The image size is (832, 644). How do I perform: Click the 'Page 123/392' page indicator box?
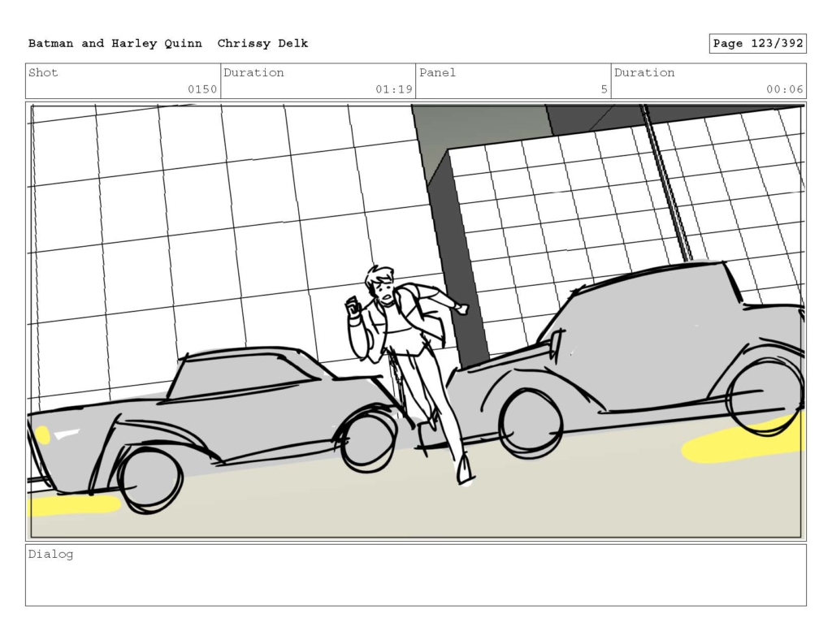(758, 44)
